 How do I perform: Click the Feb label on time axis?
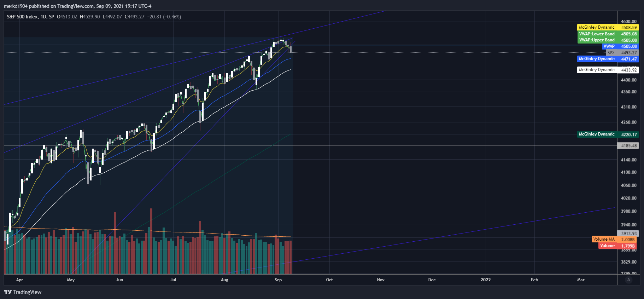point(534,280)
